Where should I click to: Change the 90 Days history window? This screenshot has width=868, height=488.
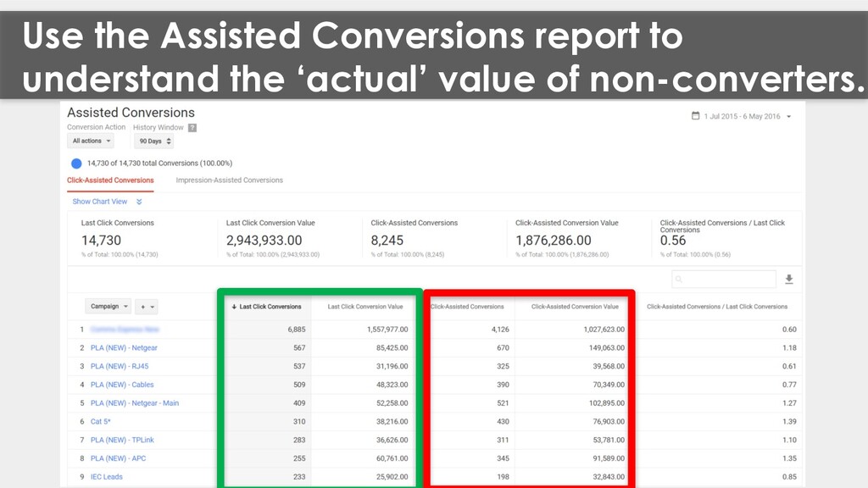(153, 141)
